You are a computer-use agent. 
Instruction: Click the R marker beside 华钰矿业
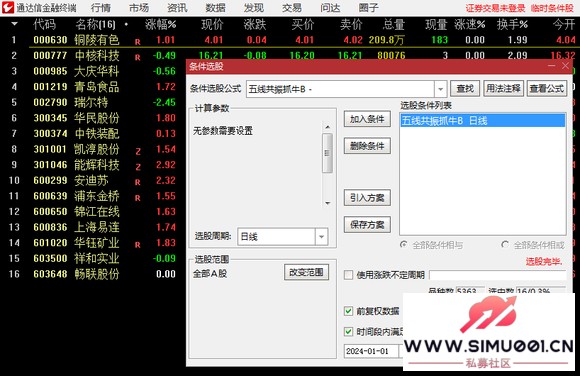[x=138, y=245]
